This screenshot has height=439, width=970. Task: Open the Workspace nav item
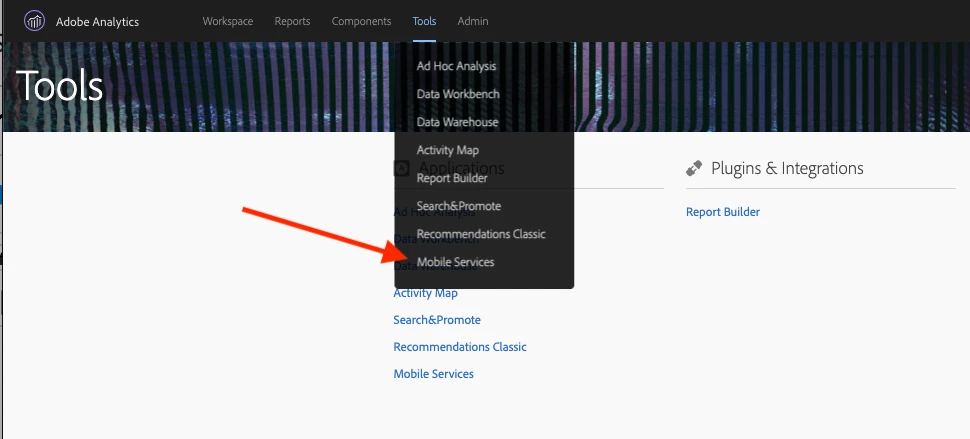228,21
